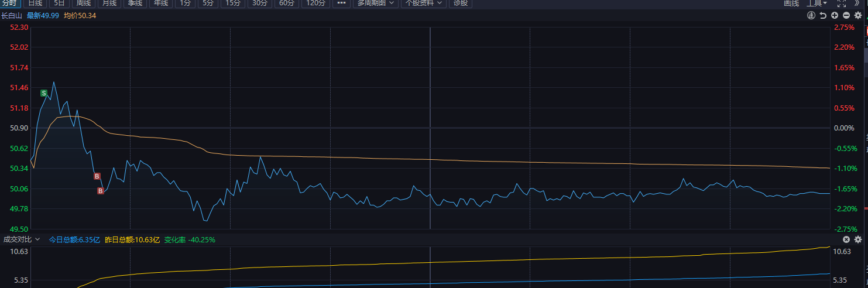Switch to the 月线 monthly tab
Image resolution: width=868 pixels, height=288 pixels.
pyautogui.click(x=109, y=3)
